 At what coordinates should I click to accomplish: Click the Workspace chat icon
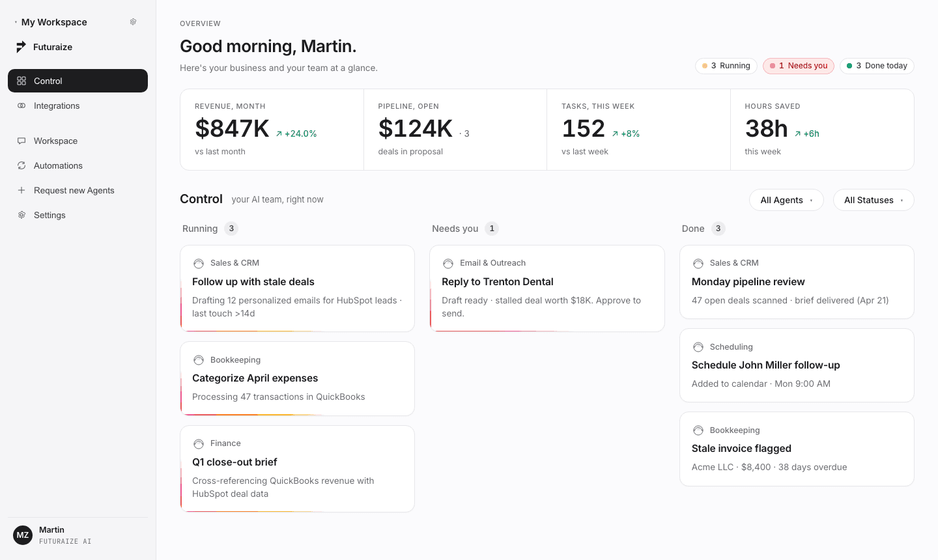[x=21, y=141]
